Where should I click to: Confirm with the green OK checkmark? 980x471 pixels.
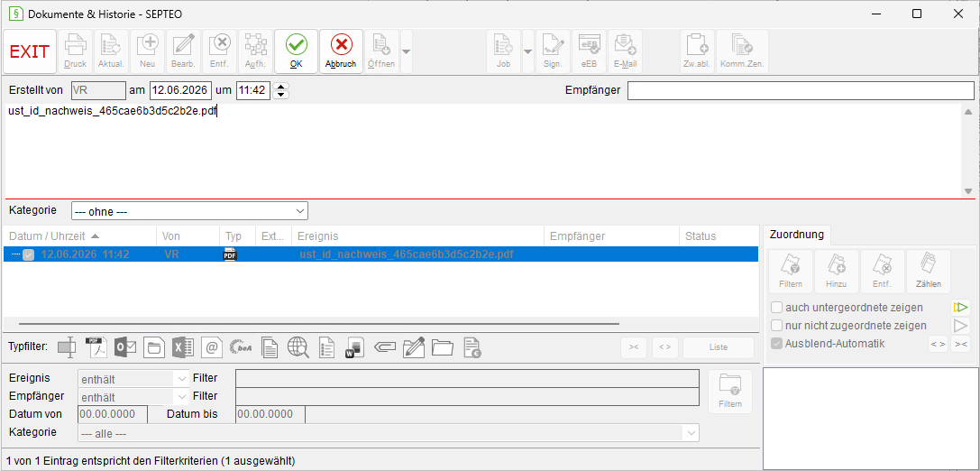click(x=297, y=51)
